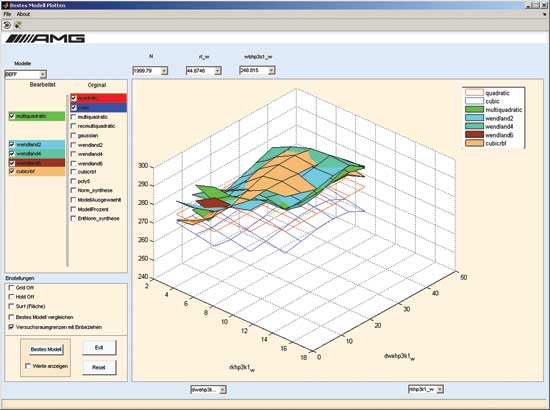Image resolution: width=550 pixels, height=410 pixels.
Task: Uncheck wendland2 in the Bearbeitet column
Action: [12, 144]
